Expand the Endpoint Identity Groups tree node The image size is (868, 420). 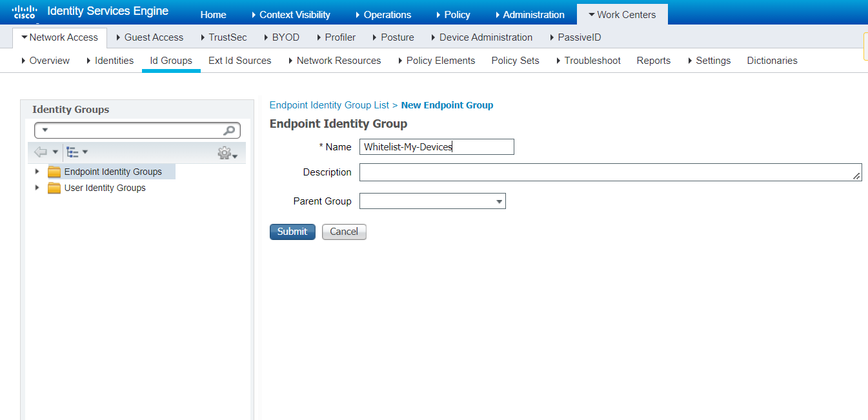[x=37, y=171]
